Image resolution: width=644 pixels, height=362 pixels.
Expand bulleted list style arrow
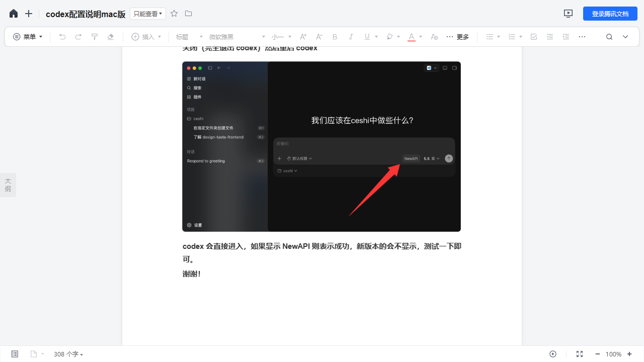[499, 37]
